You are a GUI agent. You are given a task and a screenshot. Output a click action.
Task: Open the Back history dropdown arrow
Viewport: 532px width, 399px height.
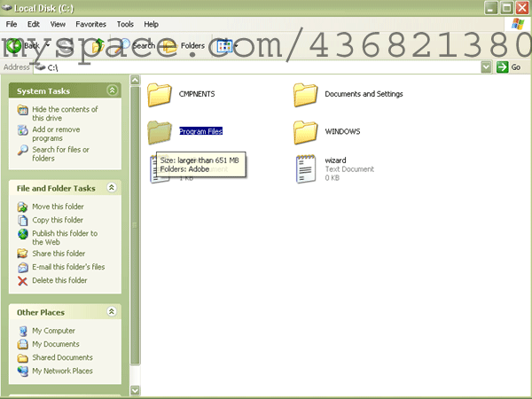coord(48,45)
